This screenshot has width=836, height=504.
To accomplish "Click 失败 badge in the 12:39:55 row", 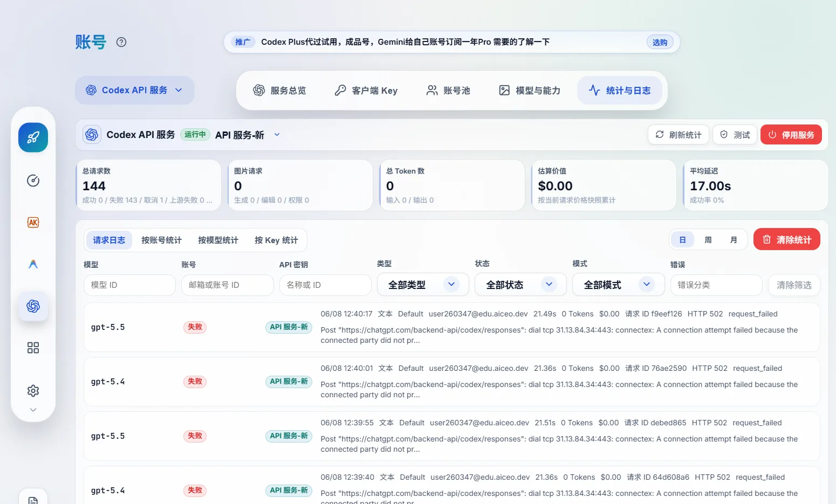I will pos(195,436).
